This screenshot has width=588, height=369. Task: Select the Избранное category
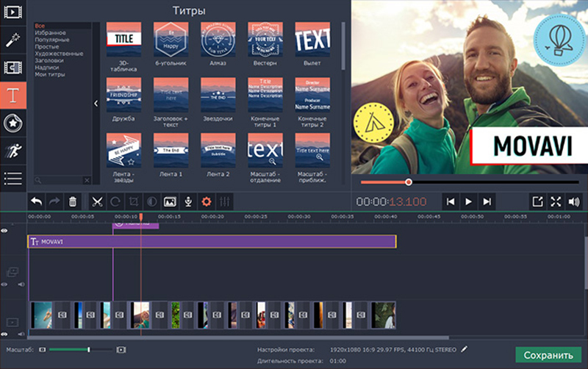(50, 32)
